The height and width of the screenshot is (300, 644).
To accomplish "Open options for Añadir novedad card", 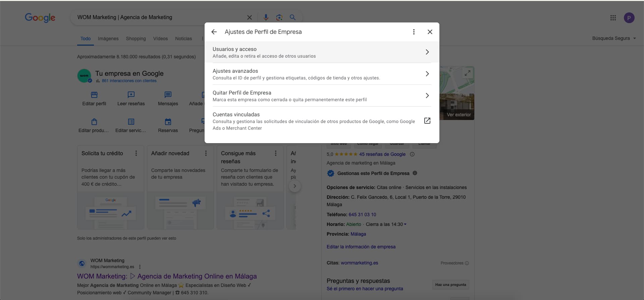I will (x=206, y=153).
